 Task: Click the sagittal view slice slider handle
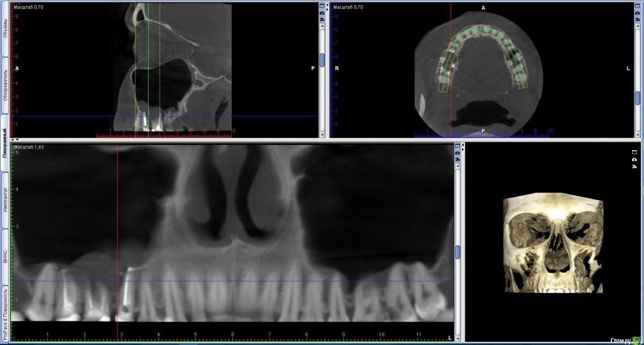(322, 60)
